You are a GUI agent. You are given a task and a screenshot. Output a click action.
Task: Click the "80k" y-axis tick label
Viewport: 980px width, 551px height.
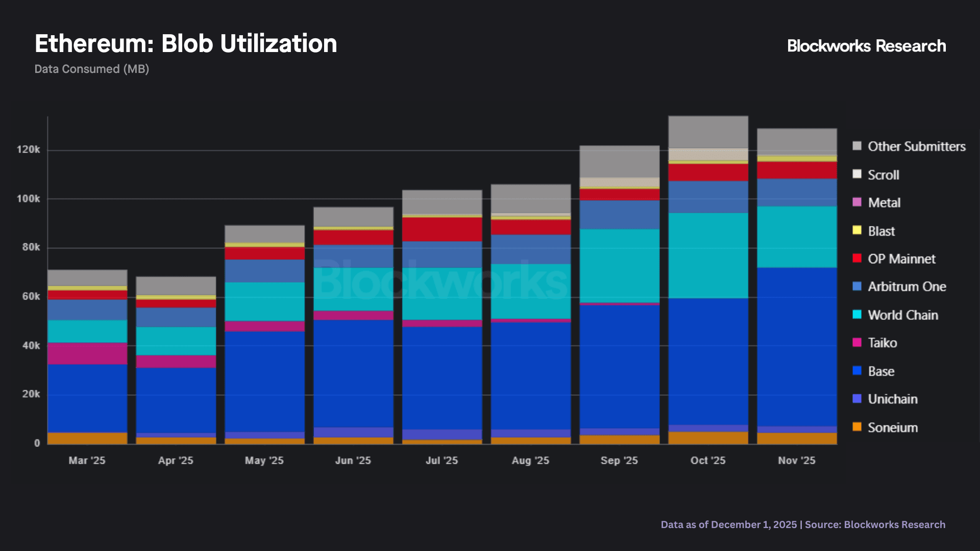31,247
